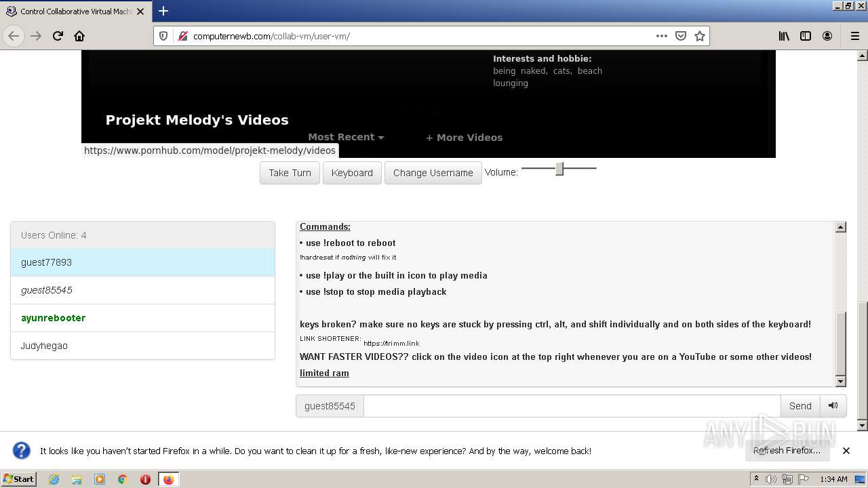Select user Judyhegao in list
Screen dimensions: 868x488
(142, 346)
